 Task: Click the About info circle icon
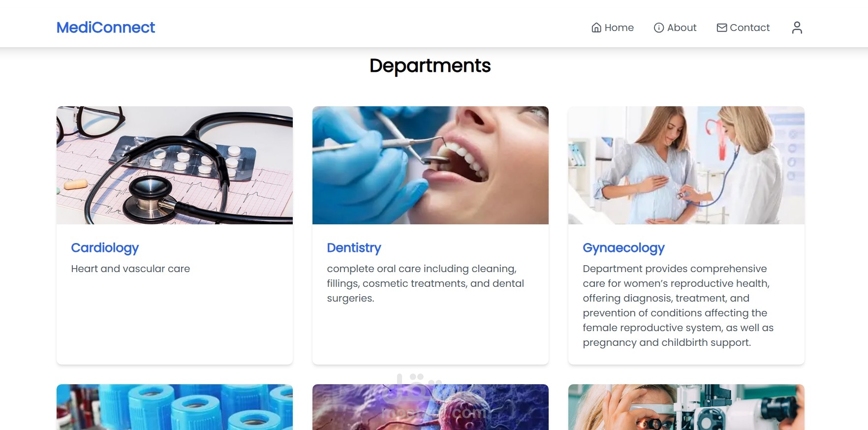(659, 28)
